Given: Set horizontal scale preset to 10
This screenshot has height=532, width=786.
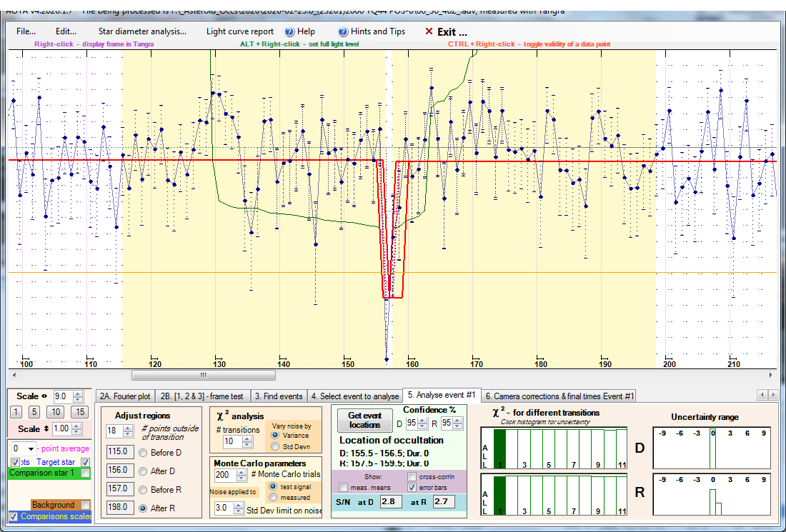Looking at the screenshot, I should pyautogui.click(x=56, y=412).
